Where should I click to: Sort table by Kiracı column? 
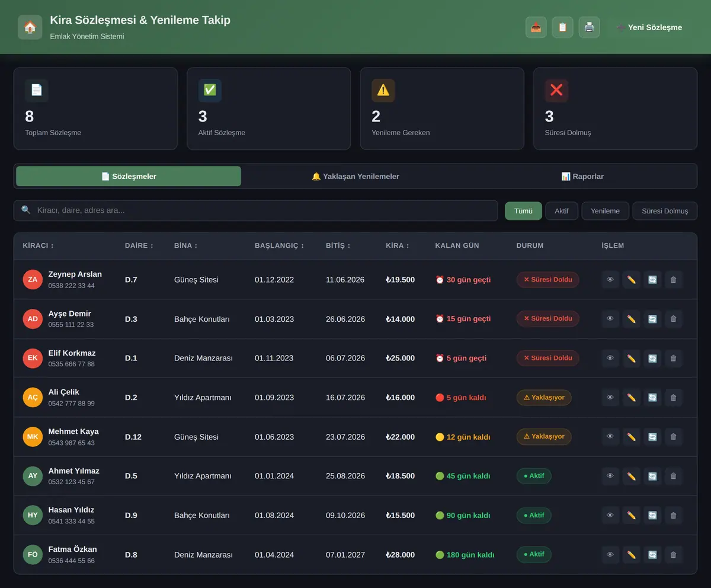pyautogui.click(x=39, y=245)
